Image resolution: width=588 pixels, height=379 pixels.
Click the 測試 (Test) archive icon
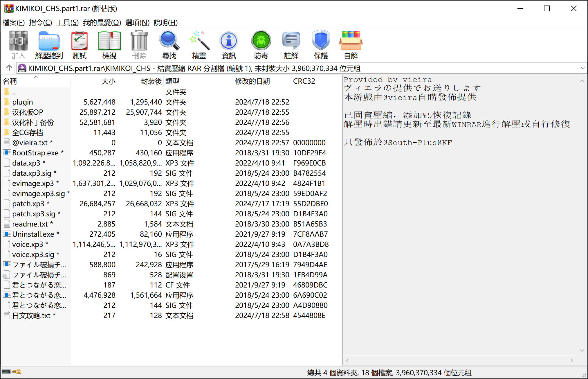point(79,45)
